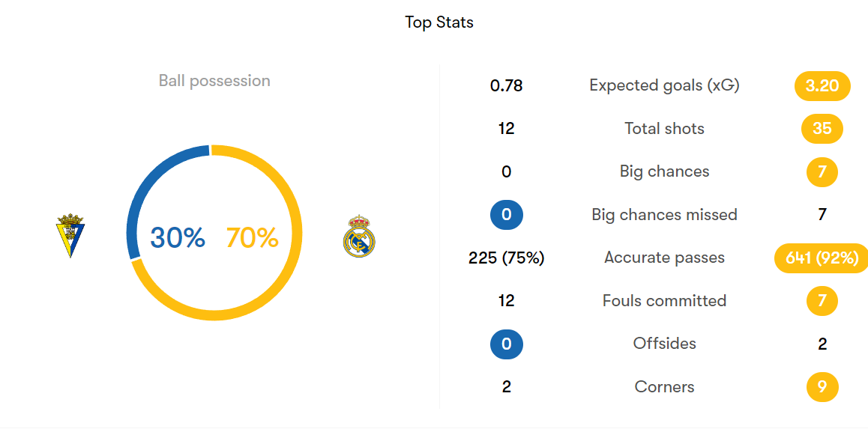Select the yellow 35 total shots badge
This screenshot has height=435, width=868.
[x=822, y=129]
